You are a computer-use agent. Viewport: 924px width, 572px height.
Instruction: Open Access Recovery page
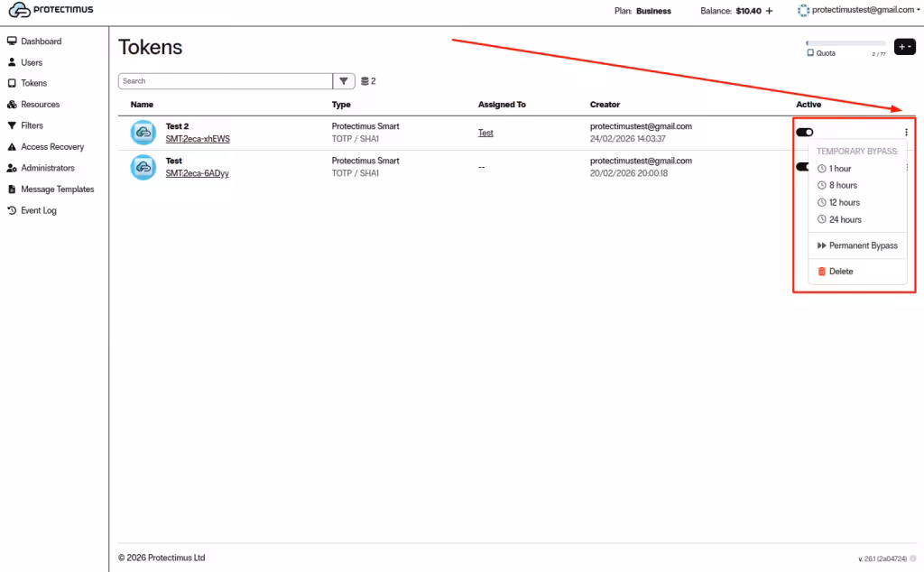click(52, 147)
